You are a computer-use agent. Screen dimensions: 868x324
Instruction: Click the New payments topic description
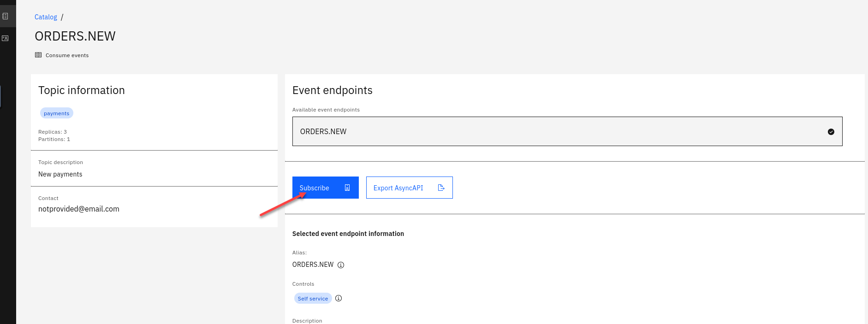(60, 174)
